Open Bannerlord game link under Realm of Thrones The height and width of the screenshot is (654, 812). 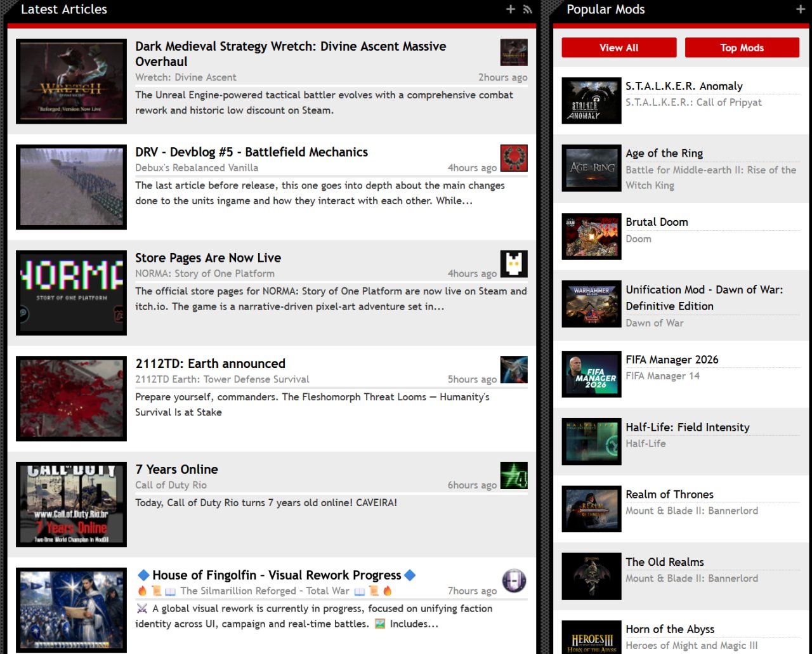pos(691,511)
